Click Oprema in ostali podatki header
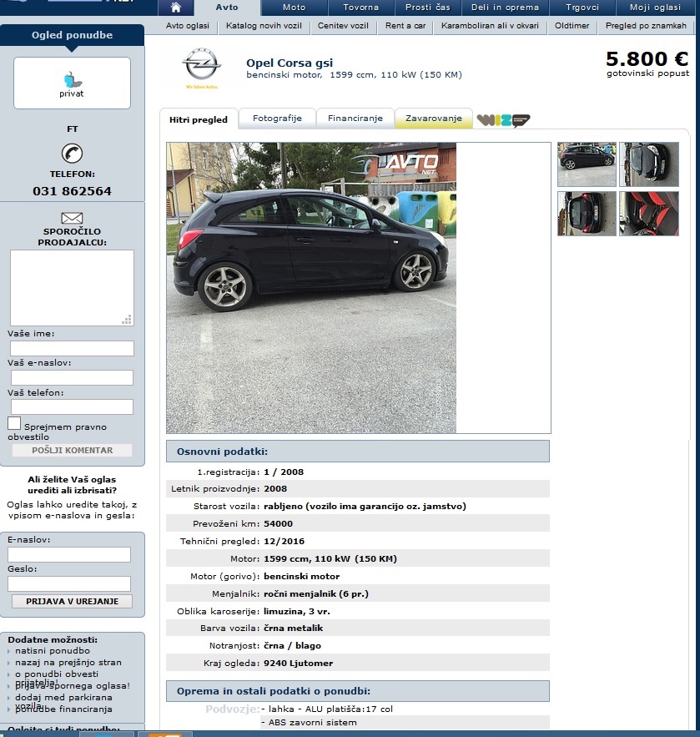The width and height of the screenshot is (700, 737). [x=358, y=691]
